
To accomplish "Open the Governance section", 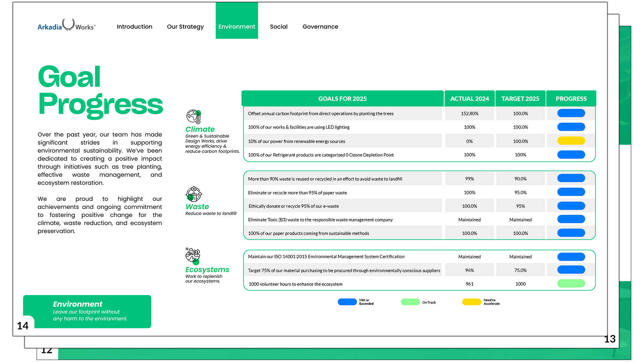I will (x=320, y=26).
